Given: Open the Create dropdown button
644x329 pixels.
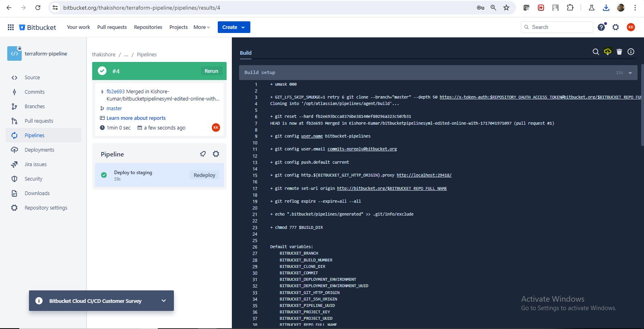Looking at the screenshot, I should [x=234, y=27].
